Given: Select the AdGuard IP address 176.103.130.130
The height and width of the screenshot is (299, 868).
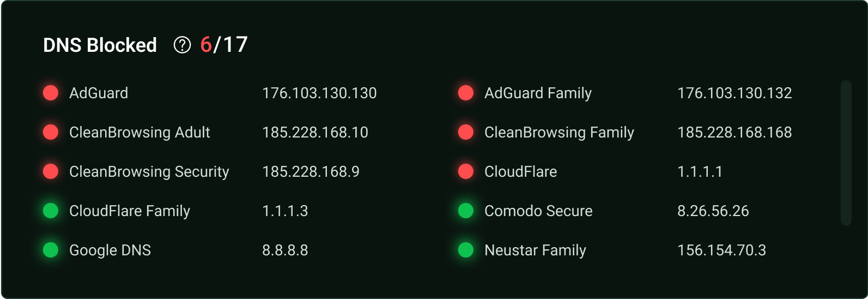Looking at the screenshot, I should coord(319,93).
